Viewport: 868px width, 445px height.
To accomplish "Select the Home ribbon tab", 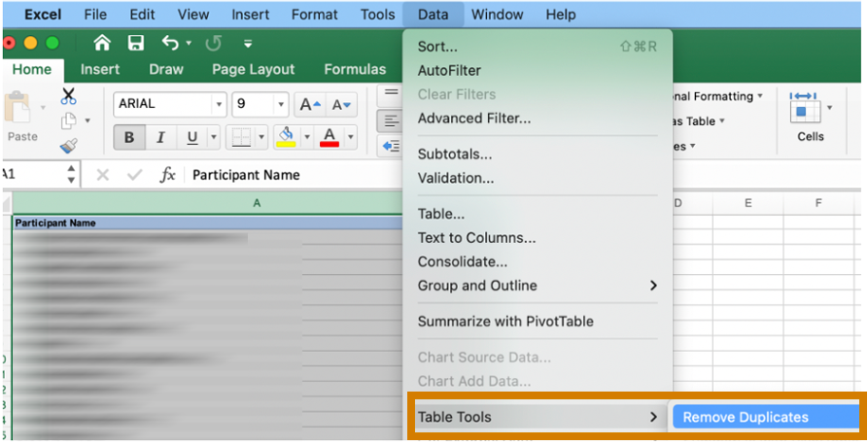I will (x=32, y=69).
